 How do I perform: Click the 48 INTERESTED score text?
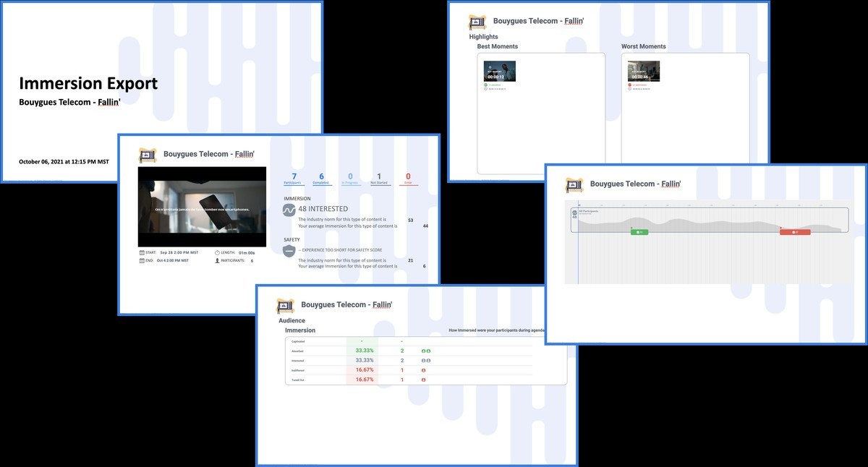tap(323, 209)
